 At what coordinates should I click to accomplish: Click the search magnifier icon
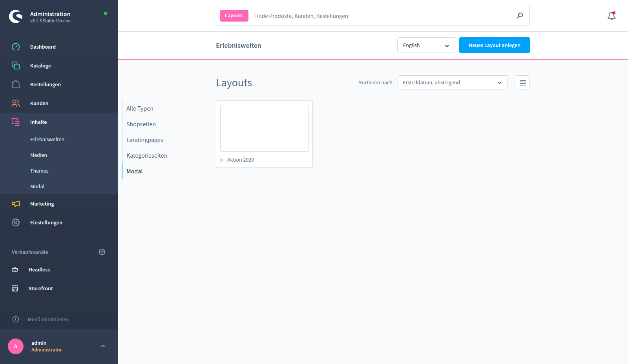coord(520,16)
